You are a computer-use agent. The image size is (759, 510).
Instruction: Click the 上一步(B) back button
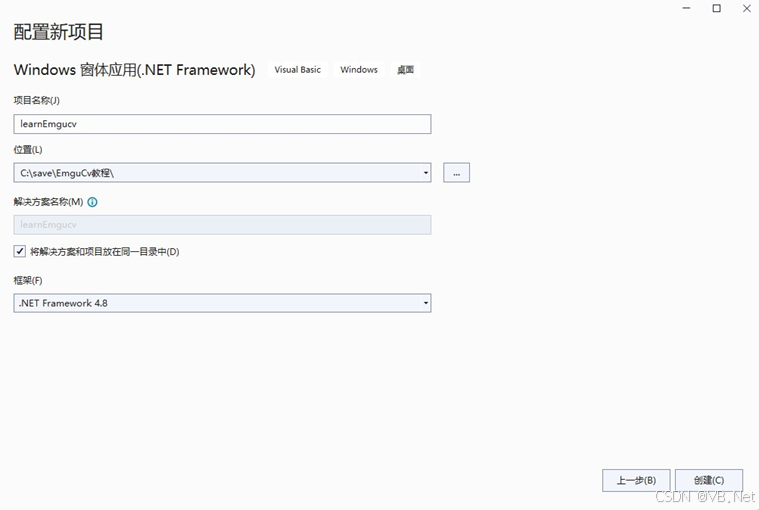click(x=636, y=480)
